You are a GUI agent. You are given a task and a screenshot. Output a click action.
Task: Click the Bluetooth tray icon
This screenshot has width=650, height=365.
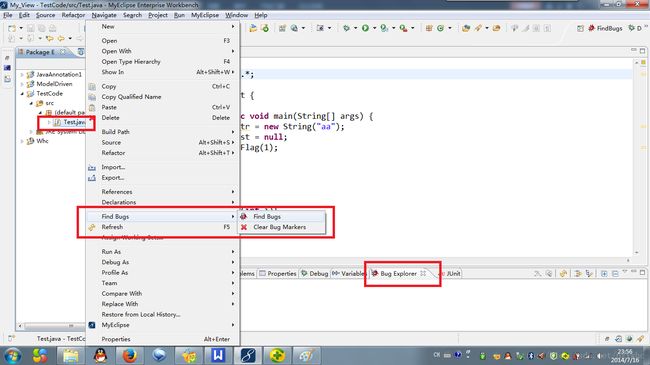[530, 356]
